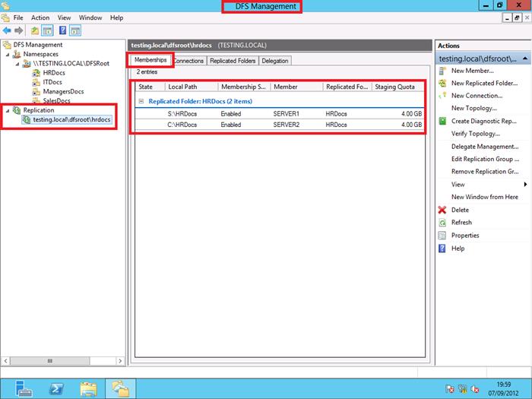Select the C:\HRDocs membership row
532x399 pixels.
280,125
